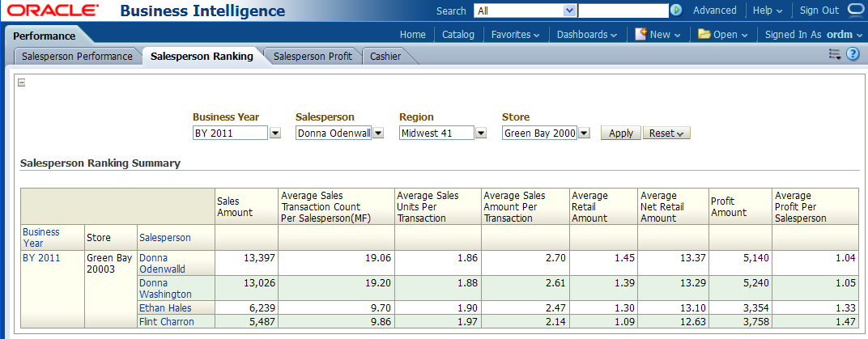This screenshot has width=868, height=339.
Task: Open search scope All dropdown
Action: click(x=569, y=11)
